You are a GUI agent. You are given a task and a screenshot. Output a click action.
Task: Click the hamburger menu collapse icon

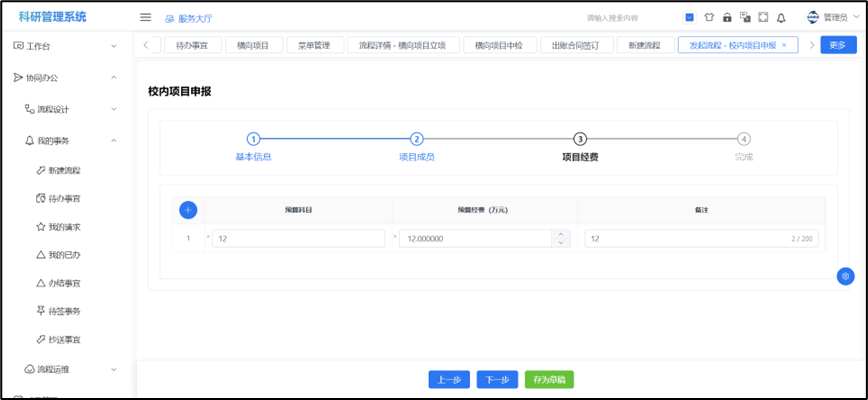145,17
